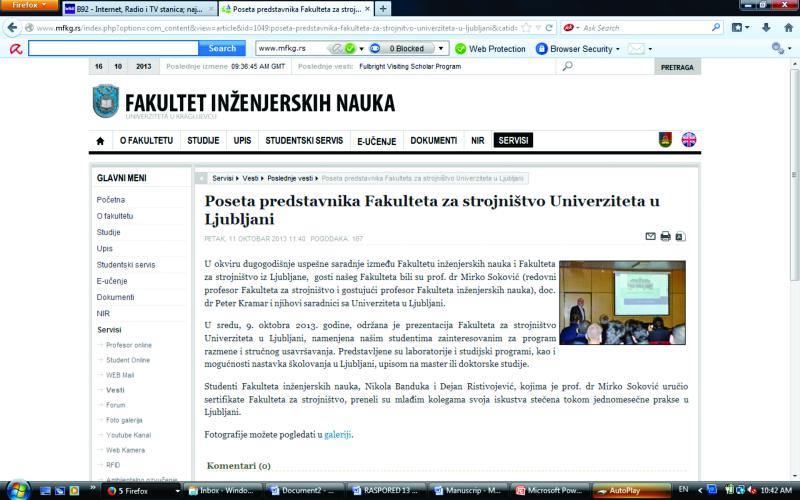This screenshot has width=800, height=500.
Task: Focus the Avira toolbar search field
Action: 113,48
